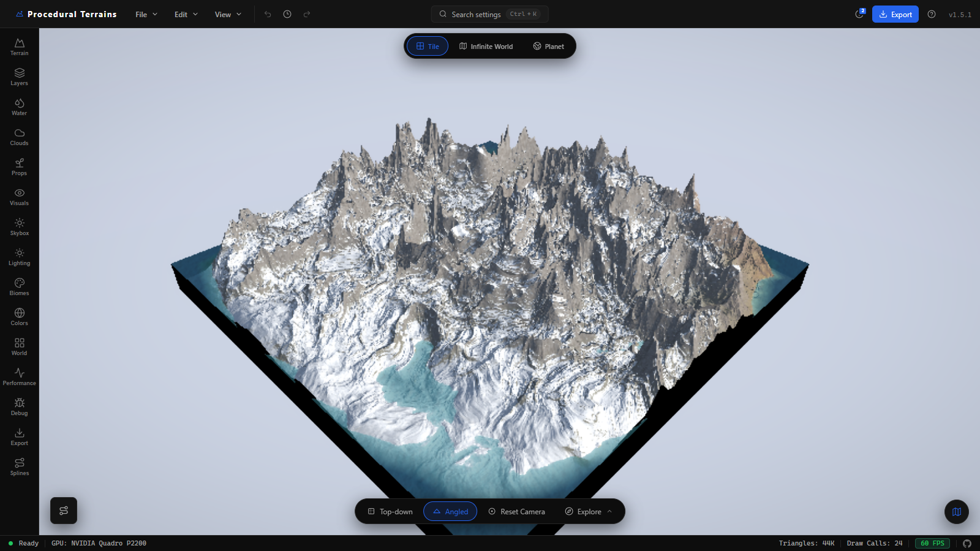Open the help question mark icon
Viewport: 980px width, 551px height.
pyautogui.click(x=932, y=14)
